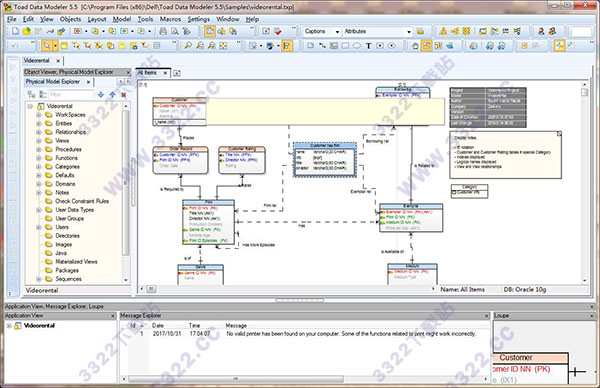The width and height of the screenshot is (600, 388).
Task: Click the red checkmark verify icon
Action: click(278, 31)
